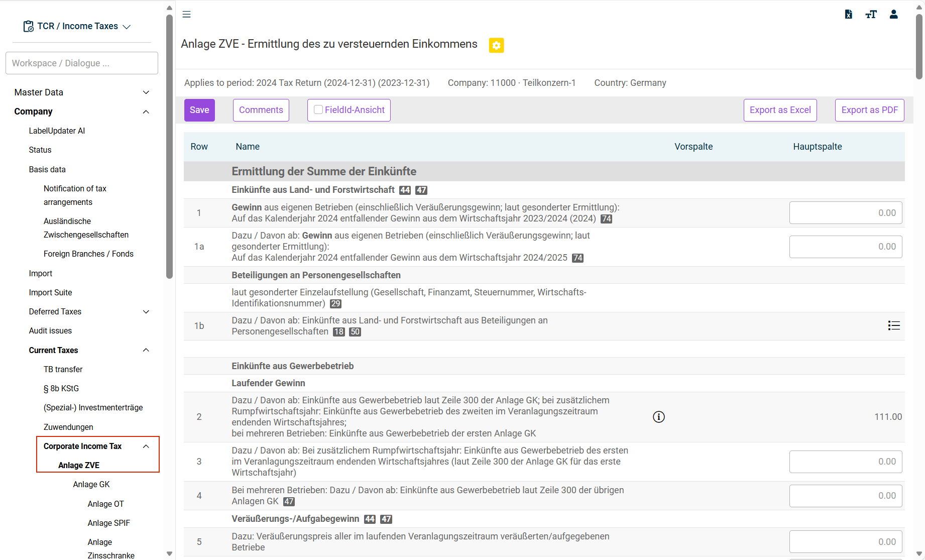
Task: Click the Excel export icon in header
Action: tap(848, 14)
